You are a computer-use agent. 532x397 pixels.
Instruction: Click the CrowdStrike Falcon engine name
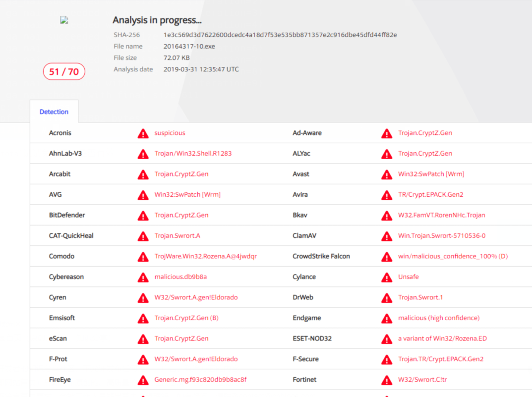pos(321,256)
